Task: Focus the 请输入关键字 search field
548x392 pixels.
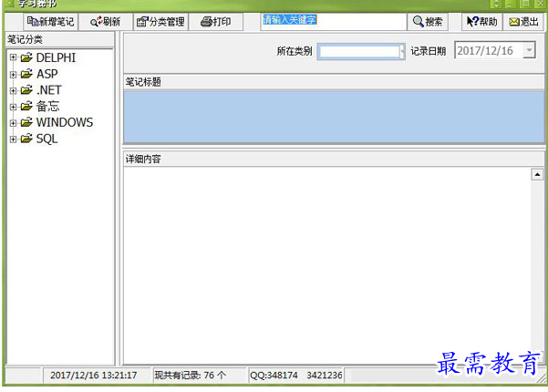Action: point(334,22)
